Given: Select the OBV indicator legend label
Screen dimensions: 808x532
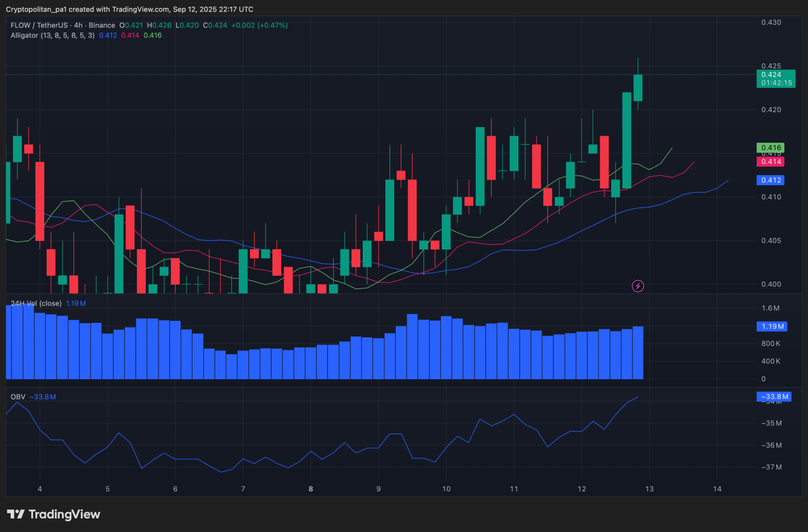Looking at the screenshot, I should tap(18, 397).
